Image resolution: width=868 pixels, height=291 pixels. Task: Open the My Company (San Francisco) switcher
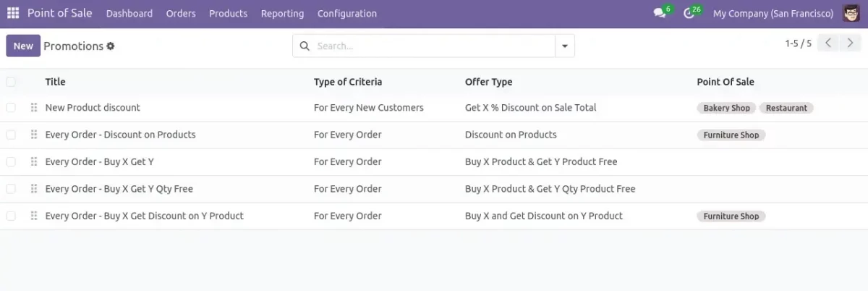point(773,14)
